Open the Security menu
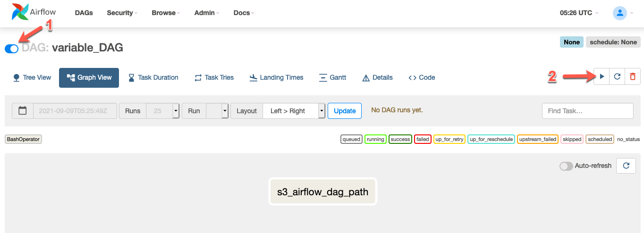 click(122, 13)
